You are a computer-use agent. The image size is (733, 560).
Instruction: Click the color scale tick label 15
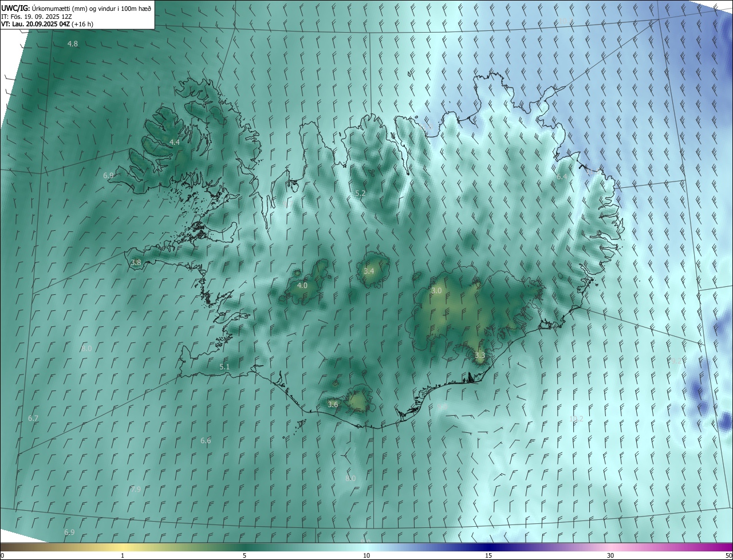tap(488, 555)
